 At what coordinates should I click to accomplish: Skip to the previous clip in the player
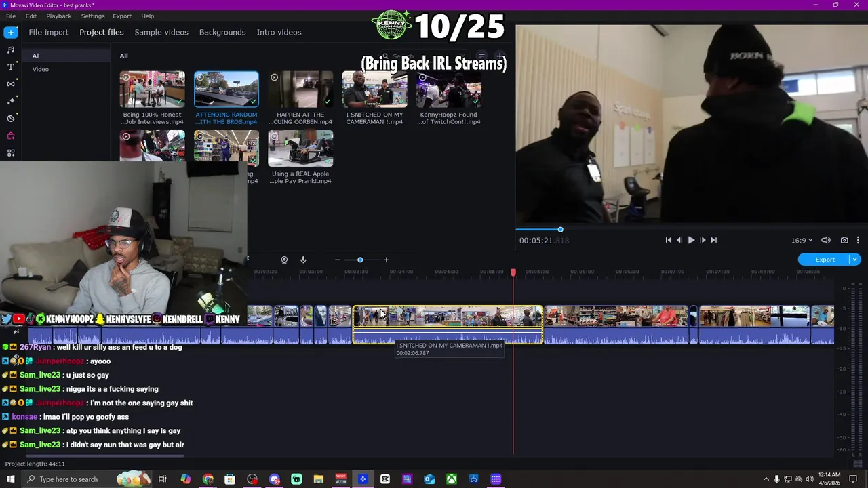click(668, 240)
